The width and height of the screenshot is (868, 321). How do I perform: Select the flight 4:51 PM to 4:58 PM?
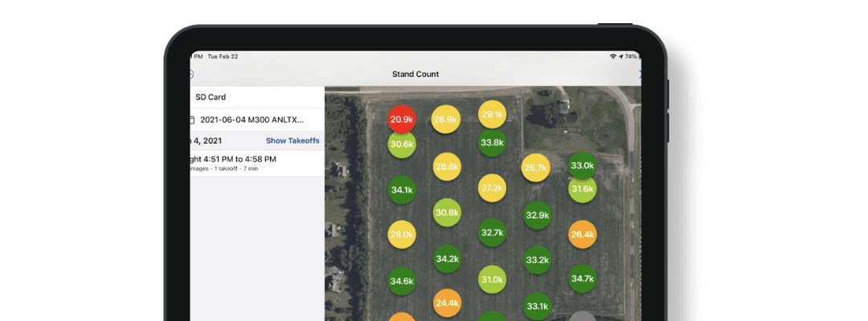pyautogui.click(x=257, y=163)
